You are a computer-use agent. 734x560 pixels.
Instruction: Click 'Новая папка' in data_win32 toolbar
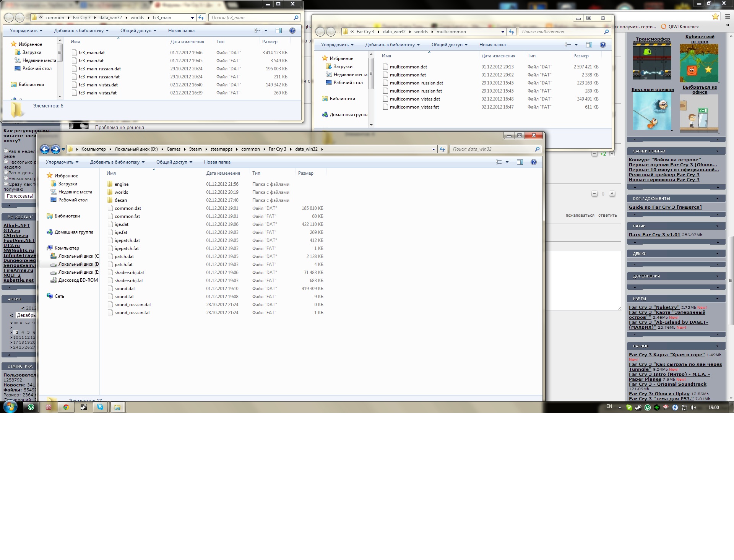217,162
